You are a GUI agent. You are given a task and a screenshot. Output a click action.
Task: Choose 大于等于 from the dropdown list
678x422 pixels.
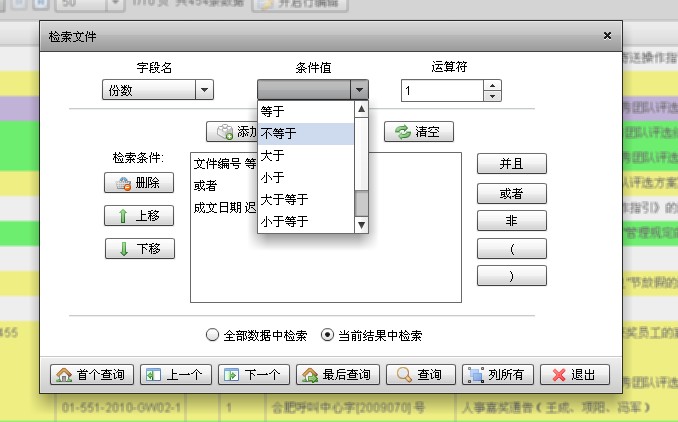(x=306, y=199)
